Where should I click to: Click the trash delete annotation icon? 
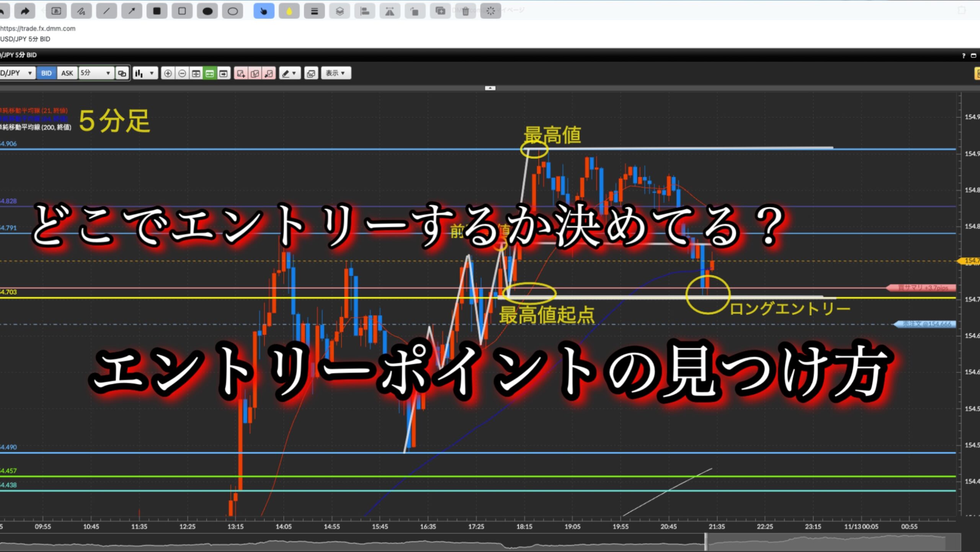465,11
